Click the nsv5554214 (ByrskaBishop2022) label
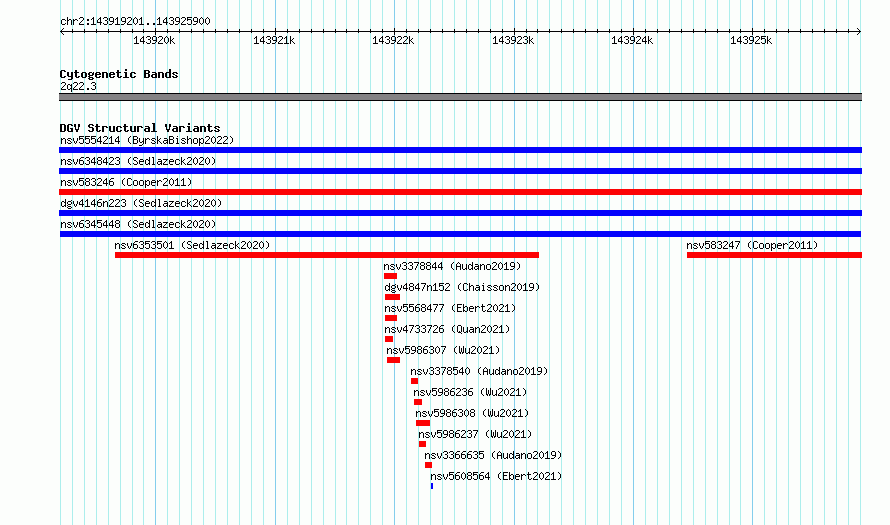 [147, 140]
